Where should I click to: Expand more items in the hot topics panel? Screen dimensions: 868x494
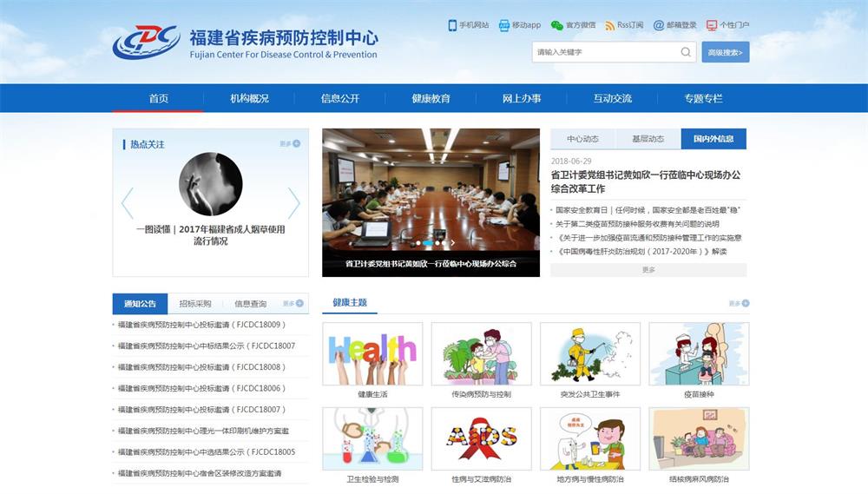[x=290, y=144]
